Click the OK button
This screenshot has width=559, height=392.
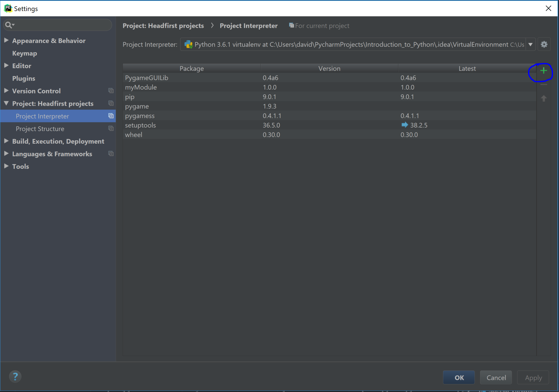point(459,377)
